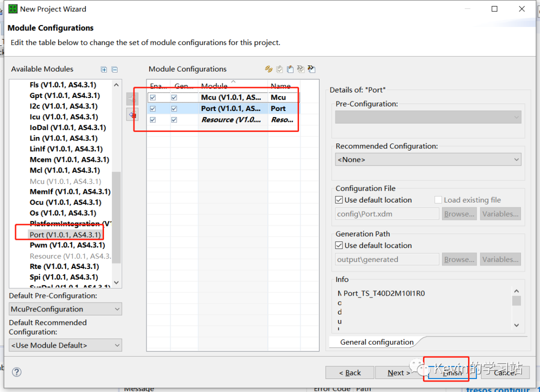Toggle the Enable checkbox for Resource row
The height and width of the screenshot is (392, 540).
click(x=153, y=119)
